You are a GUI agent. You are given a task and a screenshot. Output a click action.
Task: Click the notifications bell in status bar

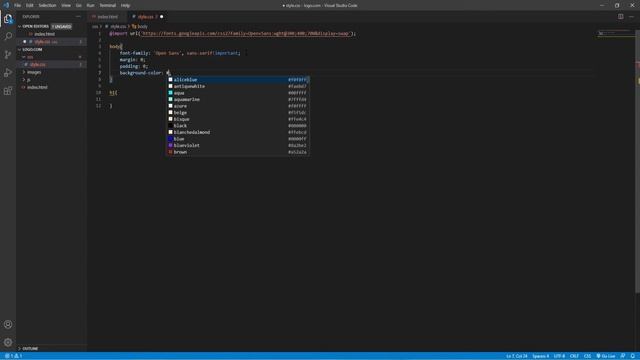click(633, 356)
